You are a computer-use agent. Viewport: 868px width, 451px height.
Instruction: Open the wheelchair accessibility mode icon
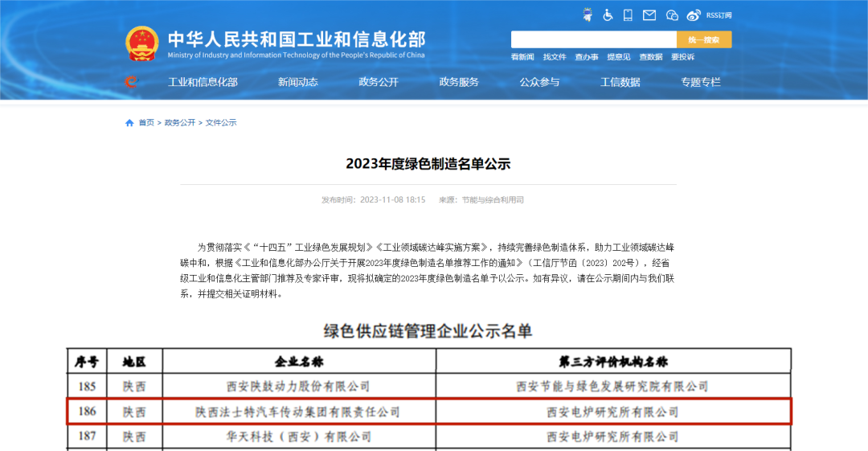608,14
